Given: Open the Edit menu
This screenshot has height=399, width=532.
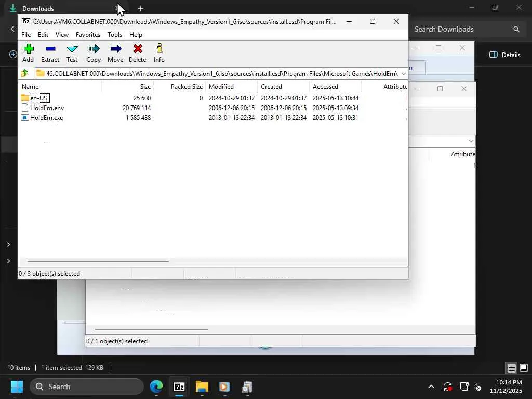Looking at the screenshot, I should [x=43, y=35].
